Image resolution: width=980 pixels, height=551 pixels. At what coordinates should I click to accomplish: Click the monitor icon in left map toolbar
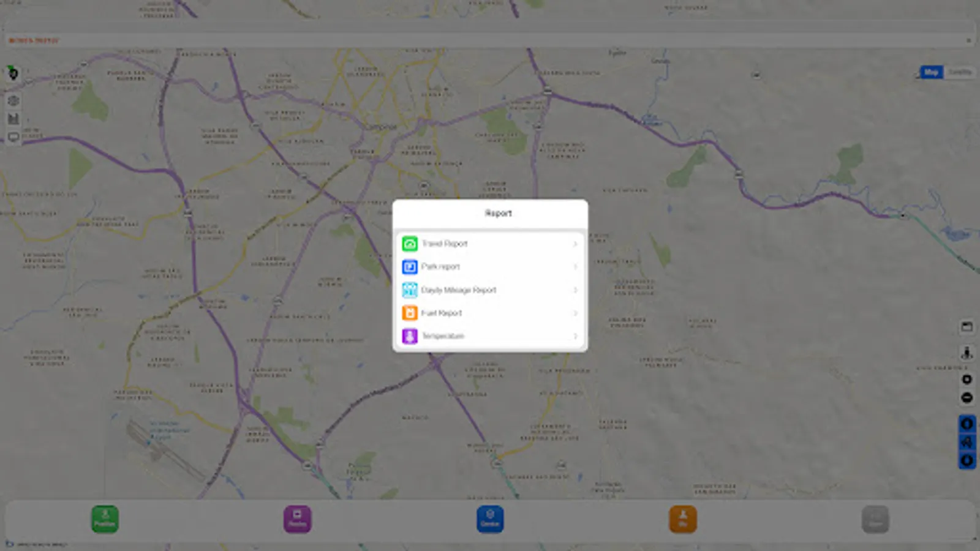coord(13,137)
